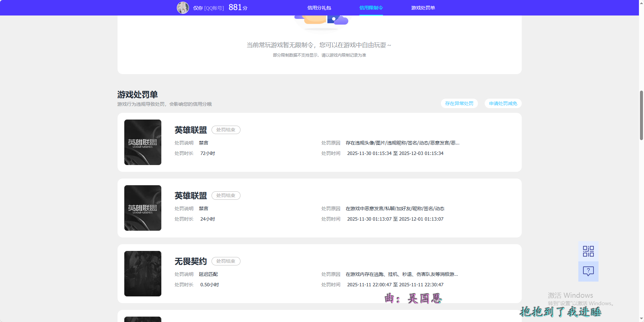Click reason text 存在违规头像/图片/违规昵称
Image resolution: width=644 pixels, height=322 pixels.
click(402, 143)
